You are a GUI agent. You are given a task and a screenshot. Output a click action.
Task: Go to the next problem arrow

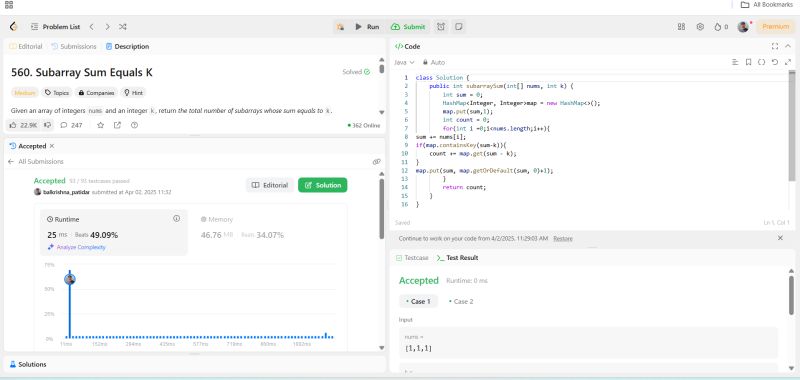pyautogui.click(x=107, y=27)
